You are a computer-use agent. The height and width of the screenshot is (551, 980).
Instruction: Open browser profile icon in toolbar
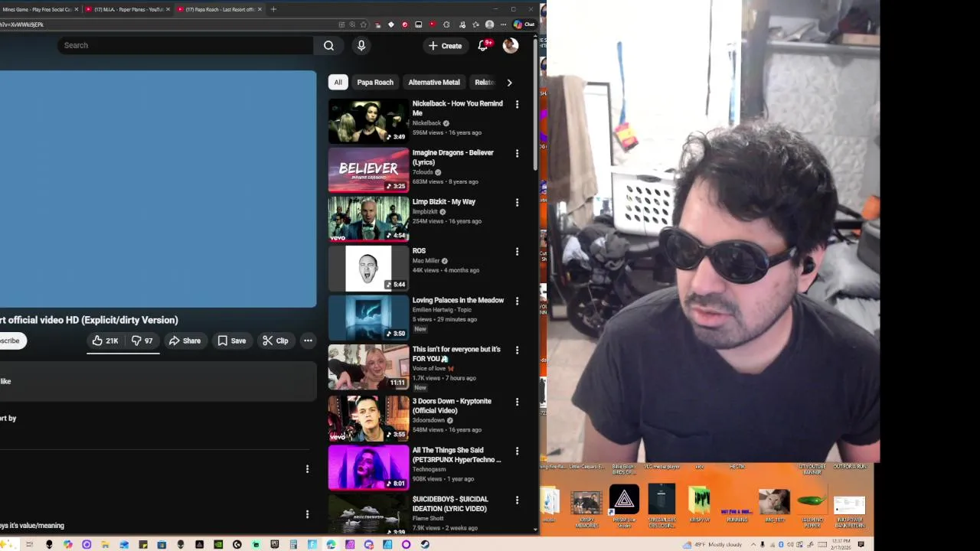489,24
